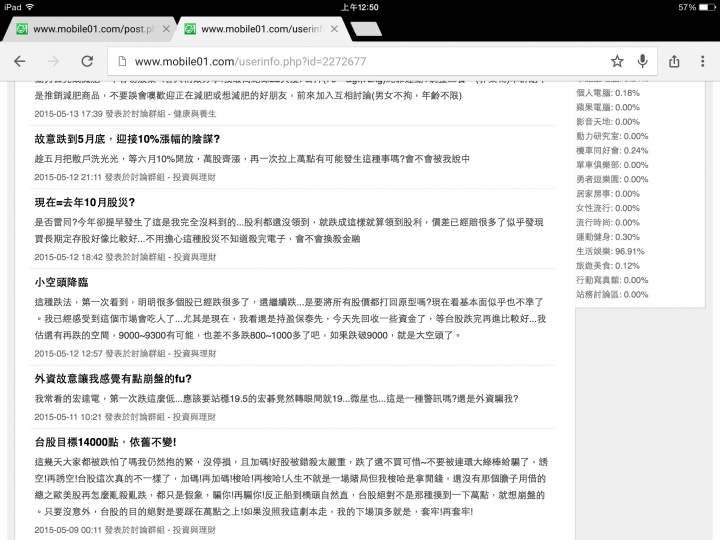This screenshot has height=540, width=720.
Task: Tap the Wi-Fi icon in the status bar
Action: point(30,7)
